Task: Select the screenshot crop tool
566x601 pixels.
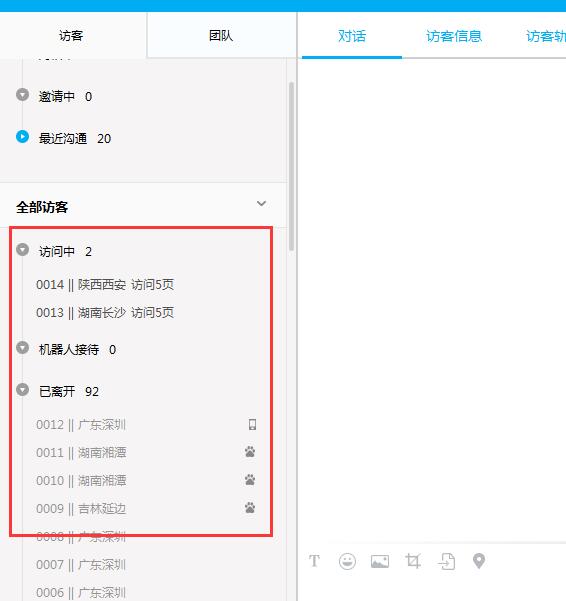Action: point(413,561)
